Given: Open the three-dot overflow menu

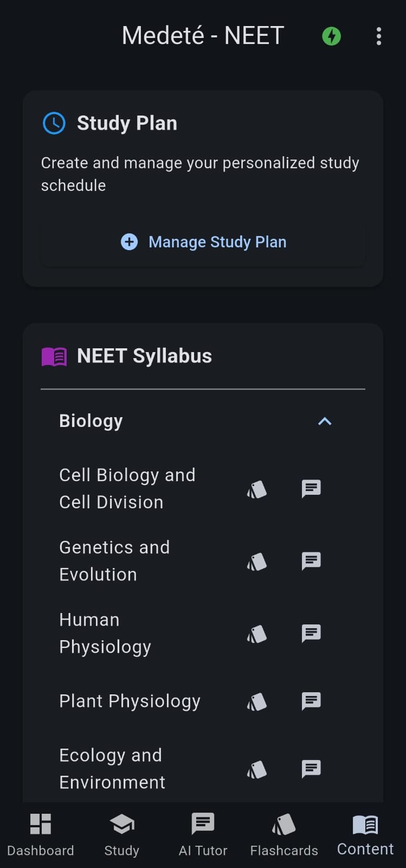Looking at the screenshot, I should coord(379,36).
